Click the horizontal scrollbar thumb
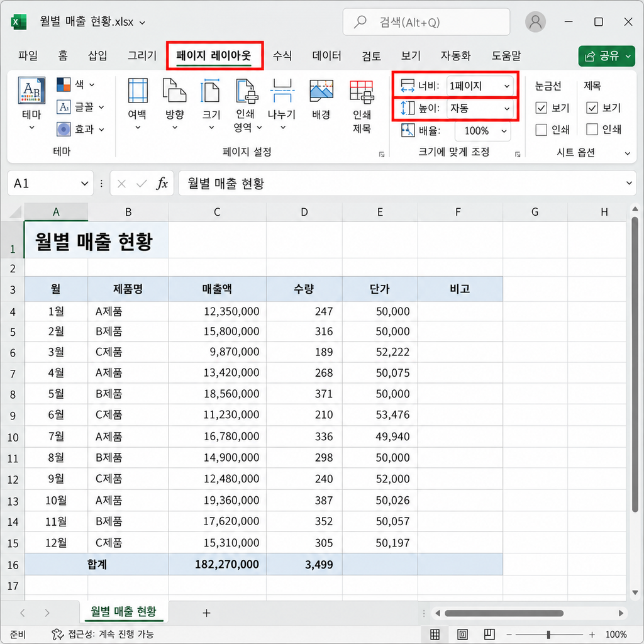 504,613
